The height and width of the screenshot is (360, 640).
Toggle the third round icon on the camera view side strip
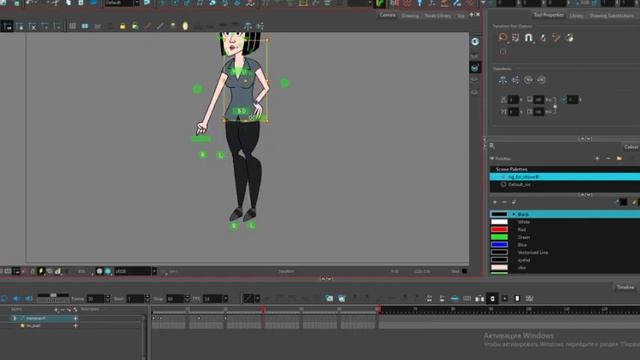pos(475,67)
